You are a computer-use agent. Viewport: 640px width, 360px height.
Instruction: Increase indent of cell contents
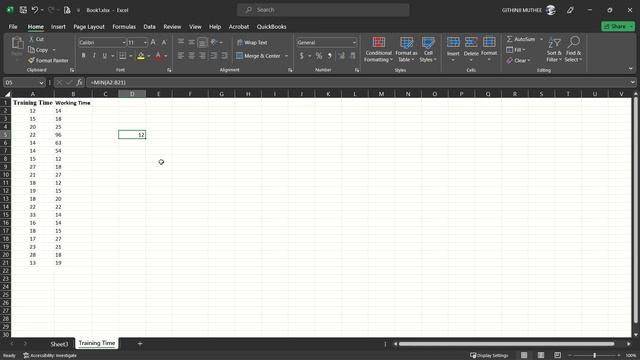224,56
